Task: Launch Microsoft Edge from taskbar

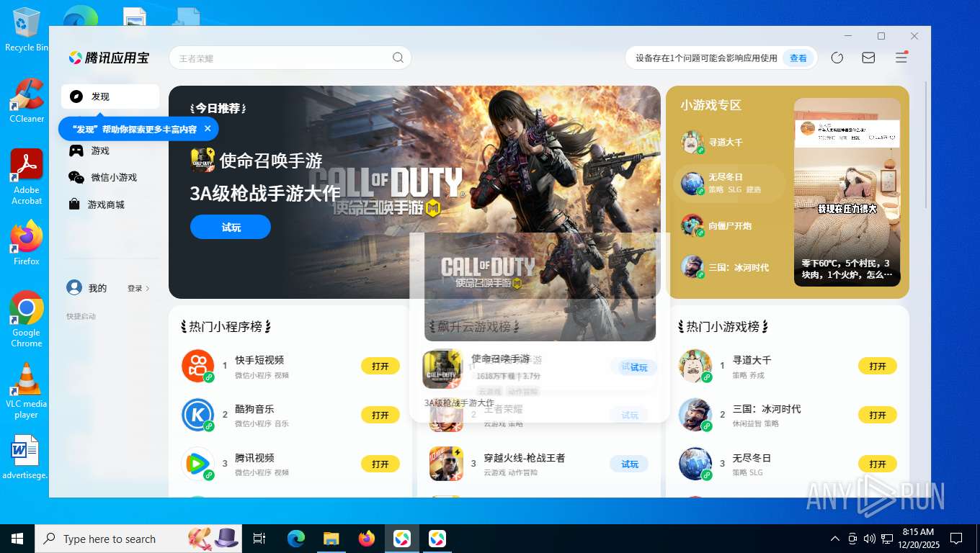Action: (295, 539)
